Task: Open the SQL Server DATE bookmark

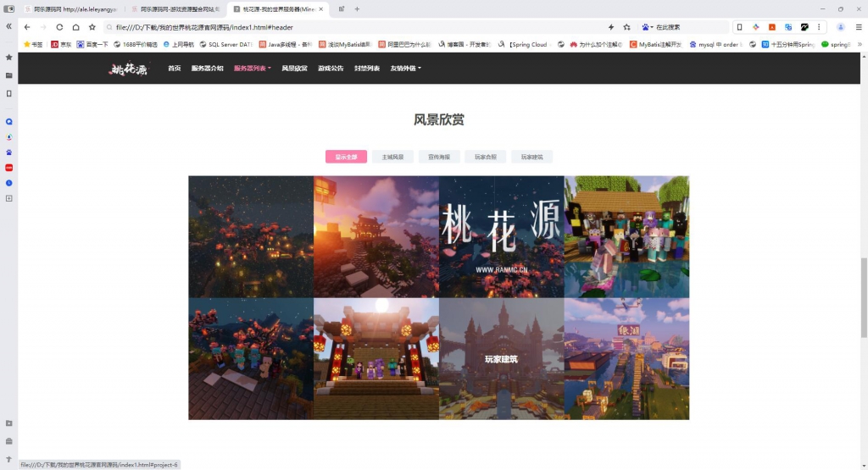Action: (226, 44)
